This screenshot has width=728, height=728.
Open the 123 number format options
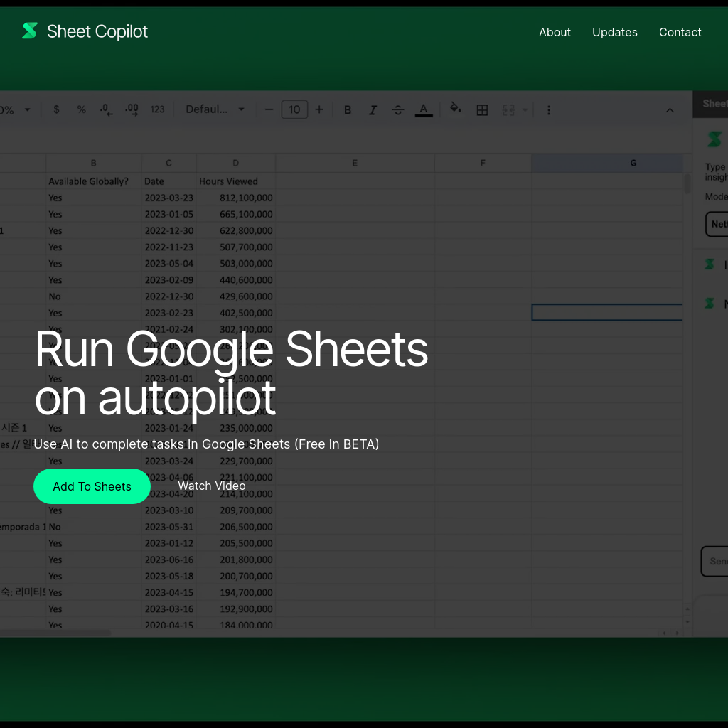click(x=157, y=109)
